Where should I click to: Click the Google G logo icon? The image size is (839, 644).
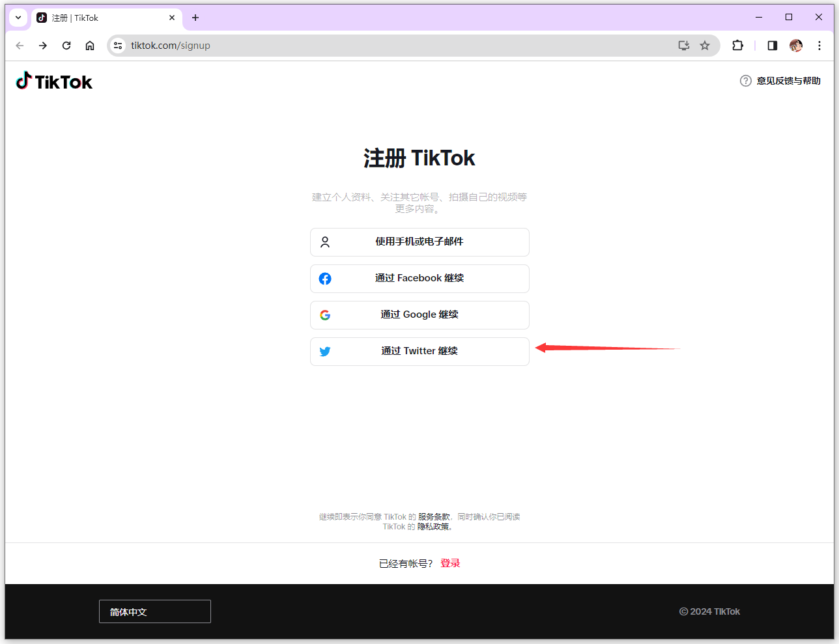coord(325,315)
